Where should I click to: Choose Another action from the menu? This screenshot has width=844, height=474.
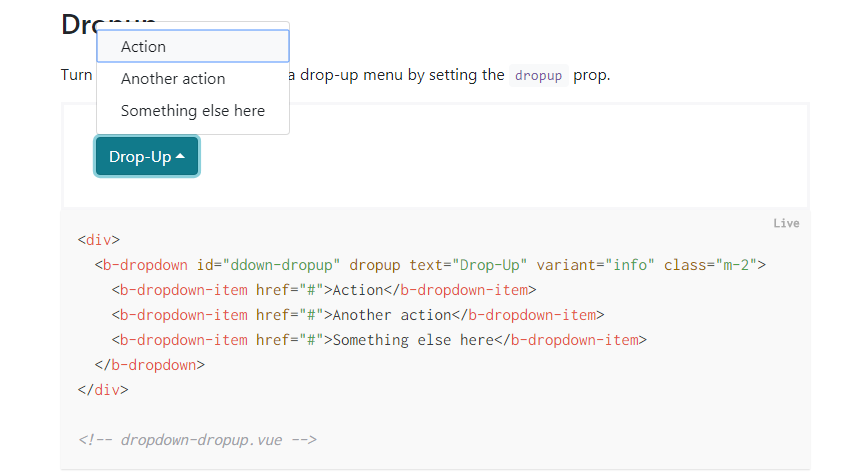pyautogui.click(x=193, y=79)
